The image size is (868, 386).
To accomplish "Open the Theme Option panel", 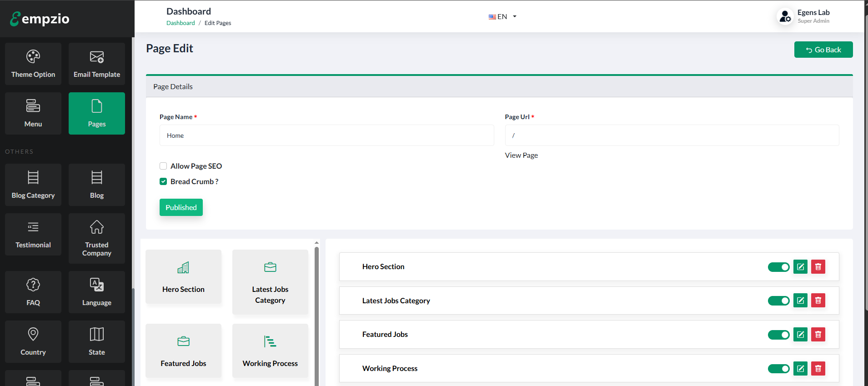I will point(33,64).
